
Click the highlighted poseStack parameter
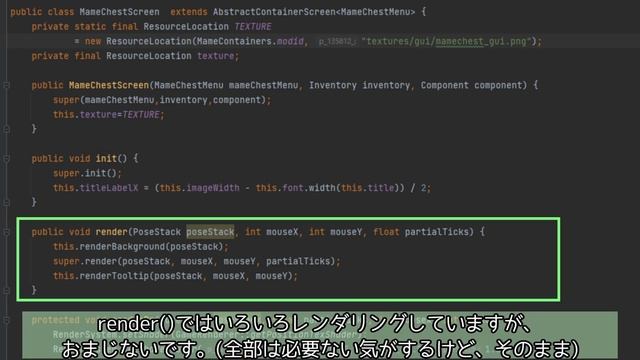pyautogui.click(x=210, y=232)
